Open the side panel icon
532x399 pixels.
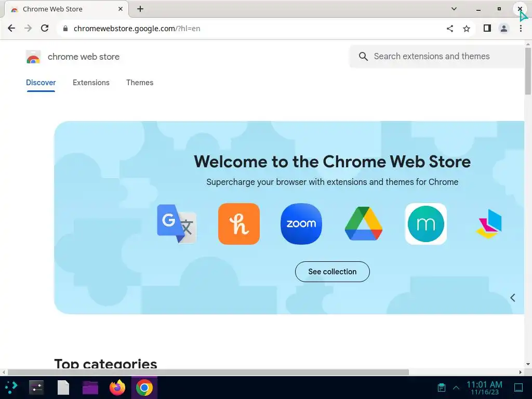coord(487,28)
